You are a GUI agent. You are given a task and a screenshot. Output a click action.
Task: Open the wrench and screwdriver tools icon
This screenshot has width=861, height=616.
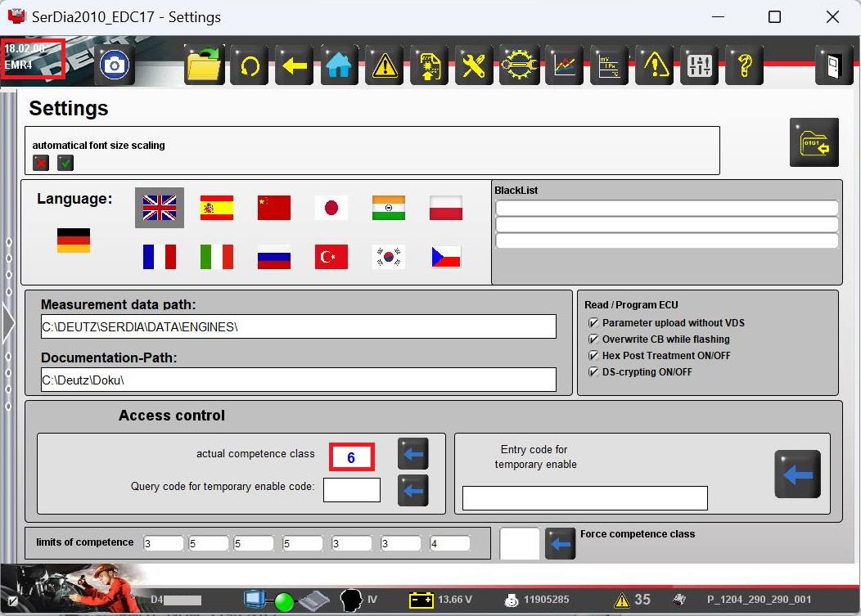point(474,65)
